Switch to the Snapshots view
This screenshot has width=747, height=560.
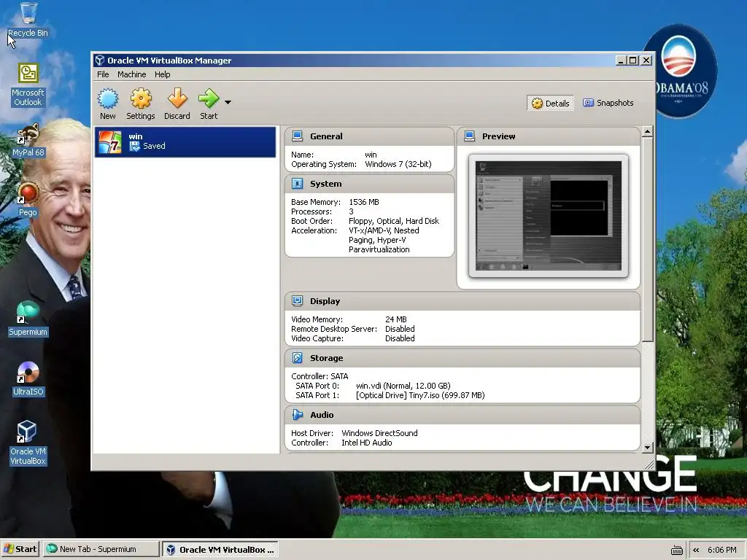608,103
